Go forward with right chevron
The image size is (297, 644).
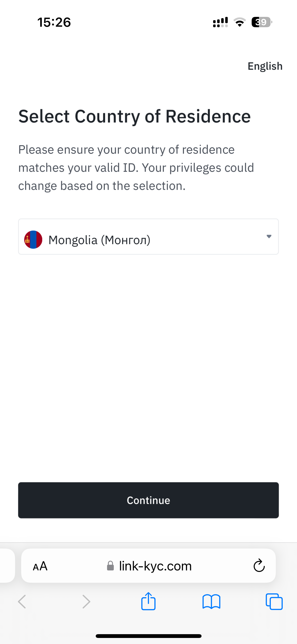(x=86, y=602)
